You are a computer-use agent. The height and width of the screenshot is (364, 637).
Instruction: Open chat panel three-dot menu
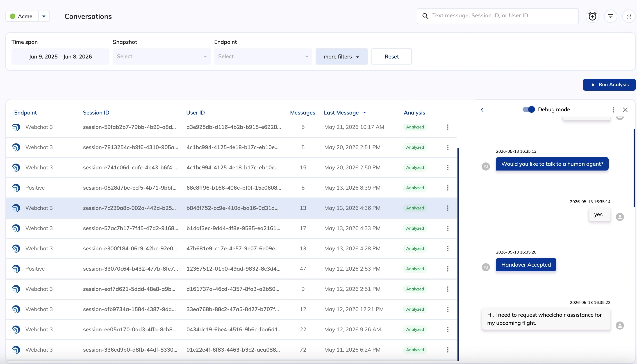click(614, 110)
